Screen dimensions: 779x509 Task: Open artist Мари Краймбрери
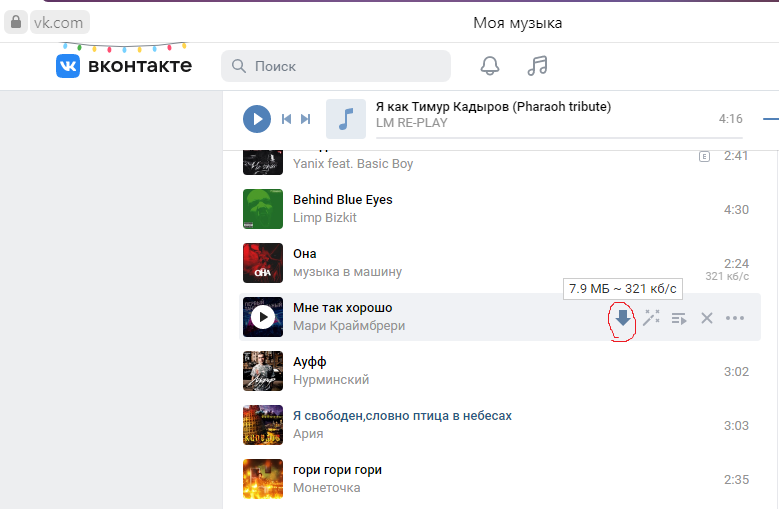pos(349,326)
